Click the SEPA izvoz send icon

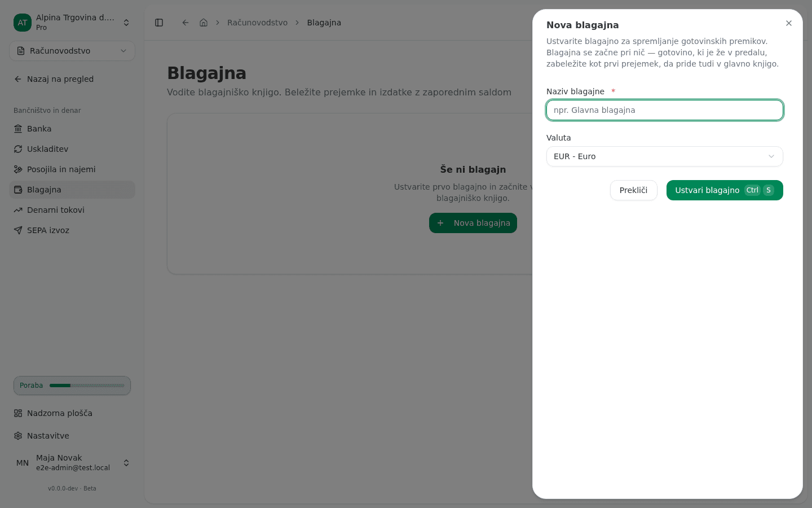18,230
